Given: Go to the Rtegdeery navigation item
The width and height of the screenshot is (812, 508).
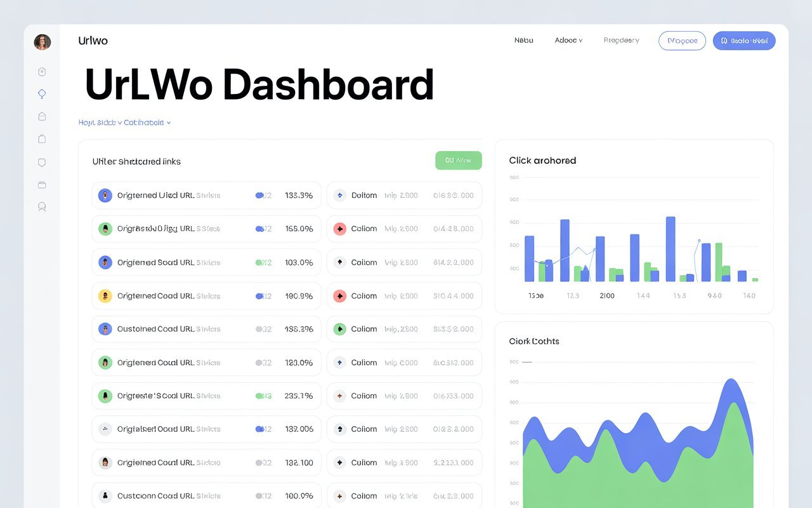Looking at the screenshot, I should click(x=621, y=41).
